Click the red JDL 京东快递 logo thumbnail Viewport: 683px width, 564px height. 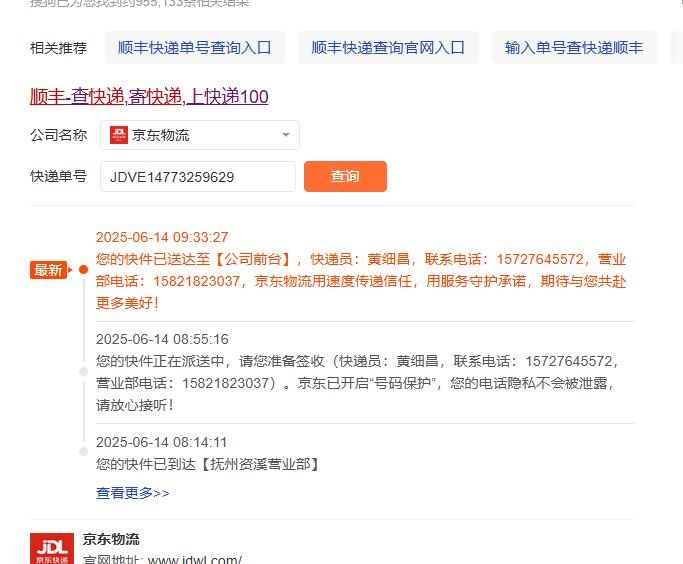[52, 548]
